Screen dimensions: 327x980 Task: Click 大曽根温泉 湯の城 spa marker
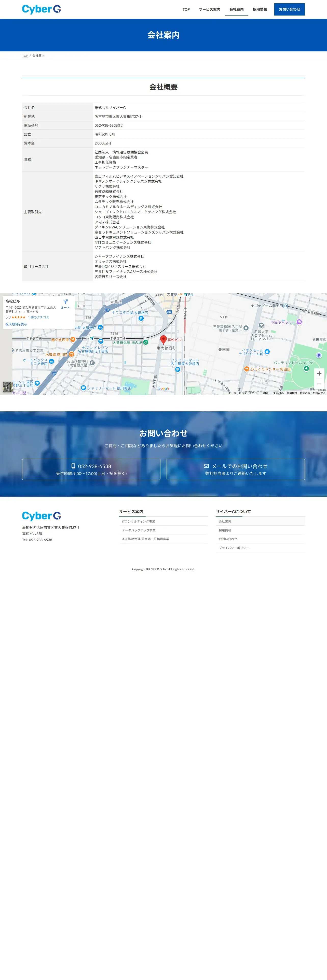[x=145, y=342]
